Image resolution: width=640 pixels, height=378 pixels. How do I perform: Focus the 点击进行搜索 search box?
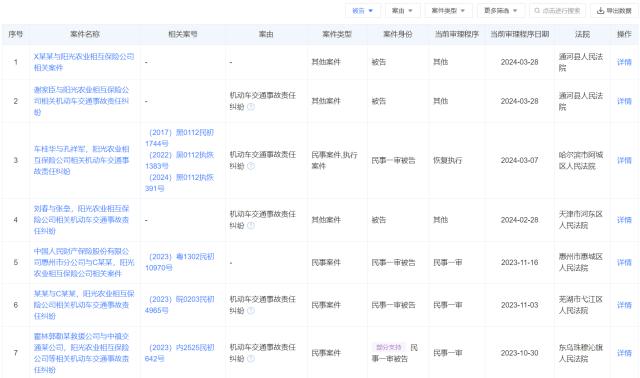558,11
